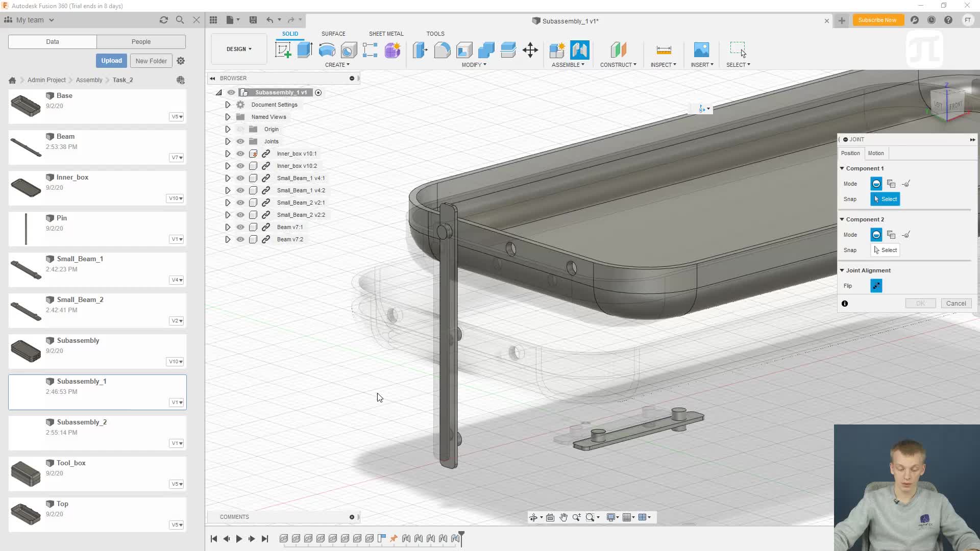Click the Save icon in toolbar
The image size is (980, 551).
253,20
